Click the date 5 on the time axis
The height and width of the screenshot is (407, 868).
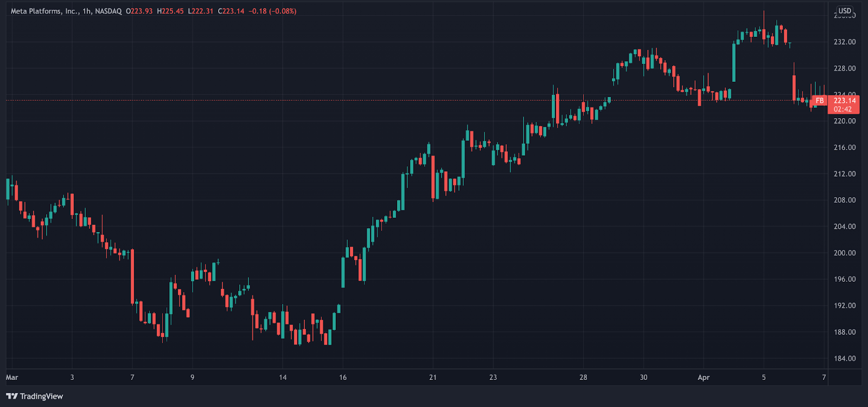764,378
